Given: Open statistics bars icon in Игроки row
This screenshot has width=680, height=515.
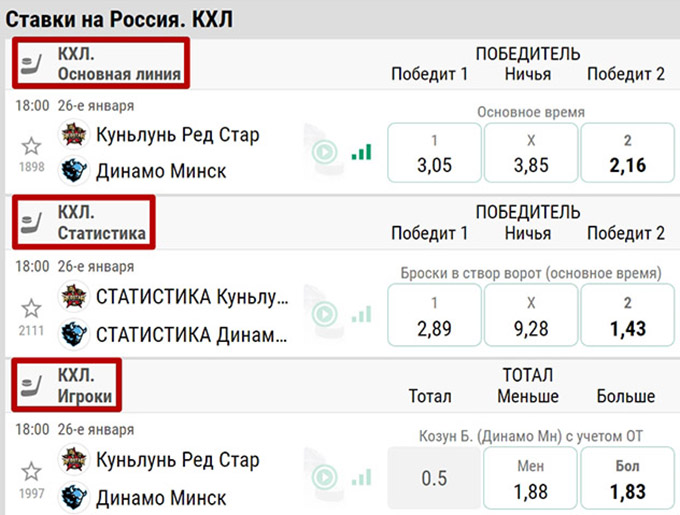Looking at the screenshot, I should pyautogui.click(x=362, y=476).
